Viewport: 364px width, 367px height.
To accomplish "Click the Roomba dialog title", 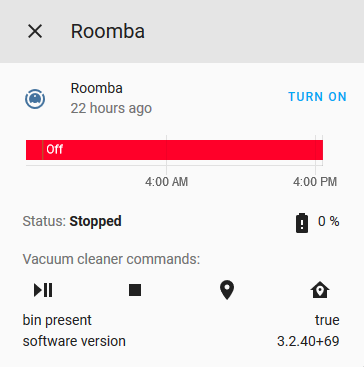I will pos(108,31).
